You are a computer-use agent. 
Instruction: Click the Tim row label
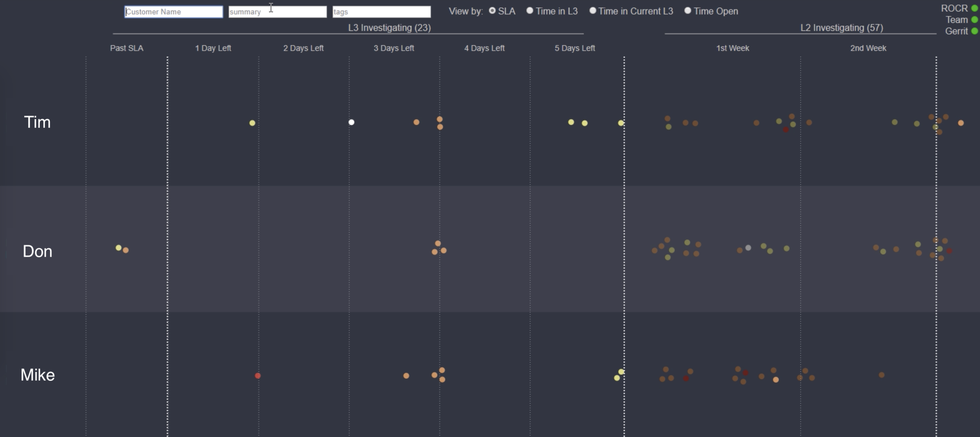tap(37, 122)
